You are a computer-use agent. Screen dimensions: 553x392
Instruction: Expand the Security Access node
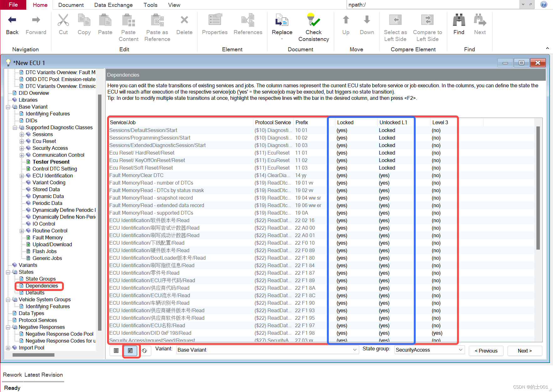(x=22, y=148)
